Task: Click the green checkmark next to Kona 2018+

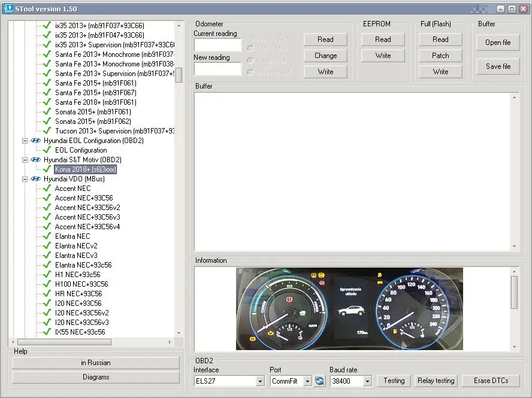Action: click(47, 169)
